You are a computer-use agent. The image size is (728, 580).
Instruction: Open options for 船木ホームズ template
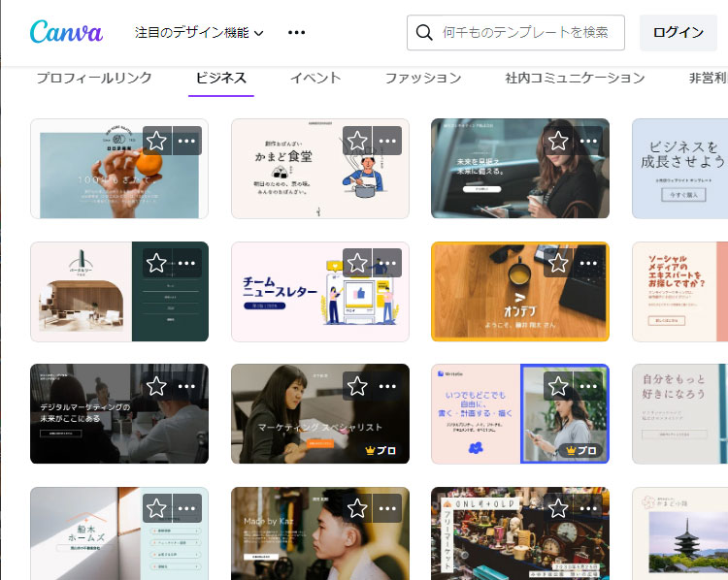click(186, 508)
